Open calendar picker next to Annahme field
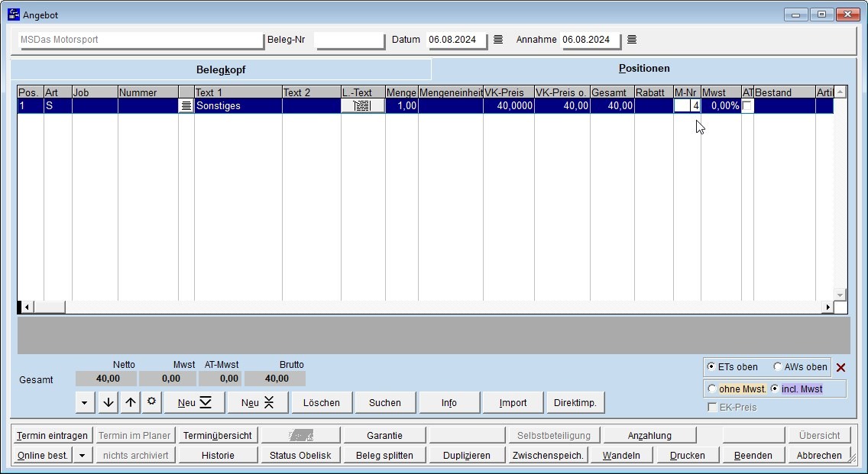 coord(632,40)
